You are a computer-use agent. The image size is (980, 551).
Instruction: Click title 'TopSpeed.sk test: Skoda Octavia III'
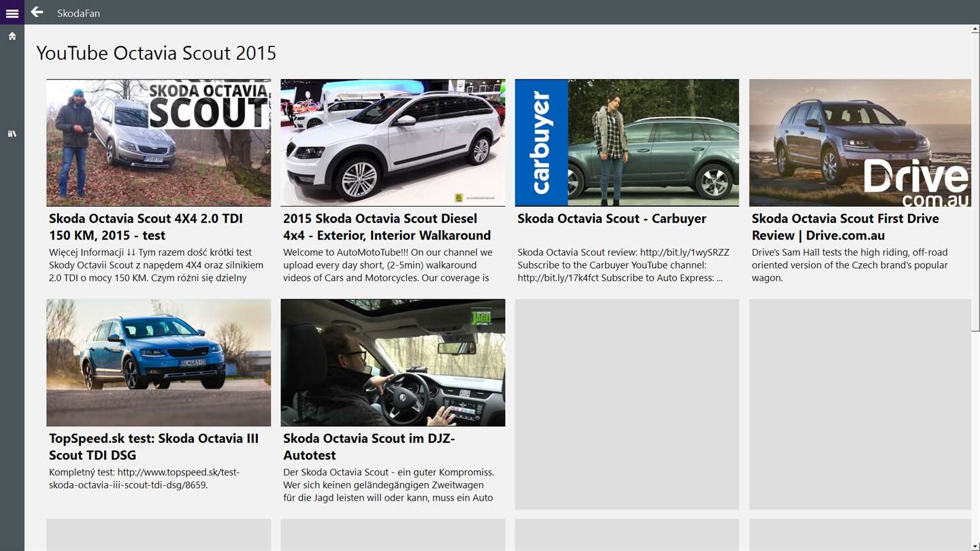pyautogui.click(x=154, y=447)
